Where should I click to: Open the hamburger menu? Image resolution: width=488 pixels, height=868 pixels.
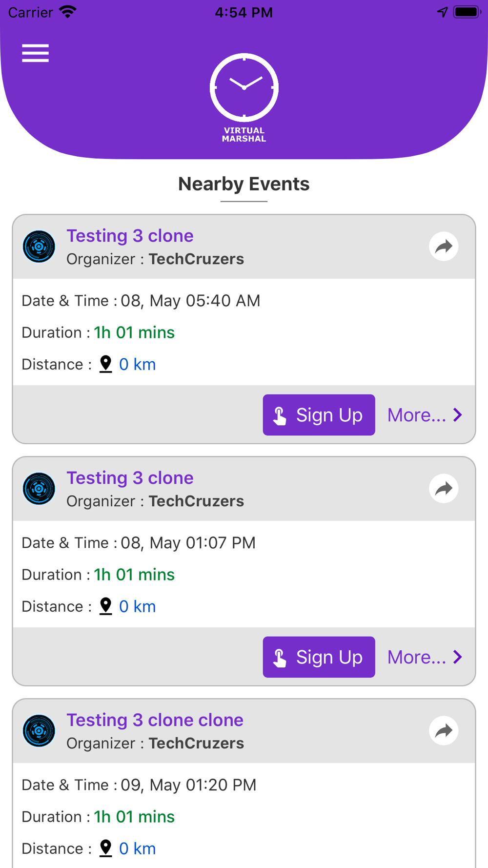click(x=35, y=53)
